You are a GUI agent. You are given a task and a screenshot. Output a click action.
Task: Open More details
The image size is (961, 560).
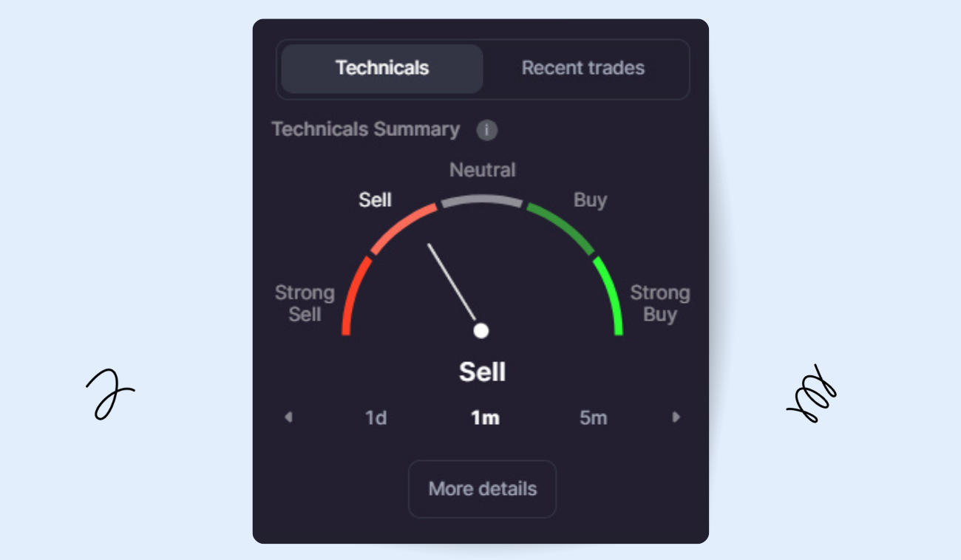tap(482, 489)
